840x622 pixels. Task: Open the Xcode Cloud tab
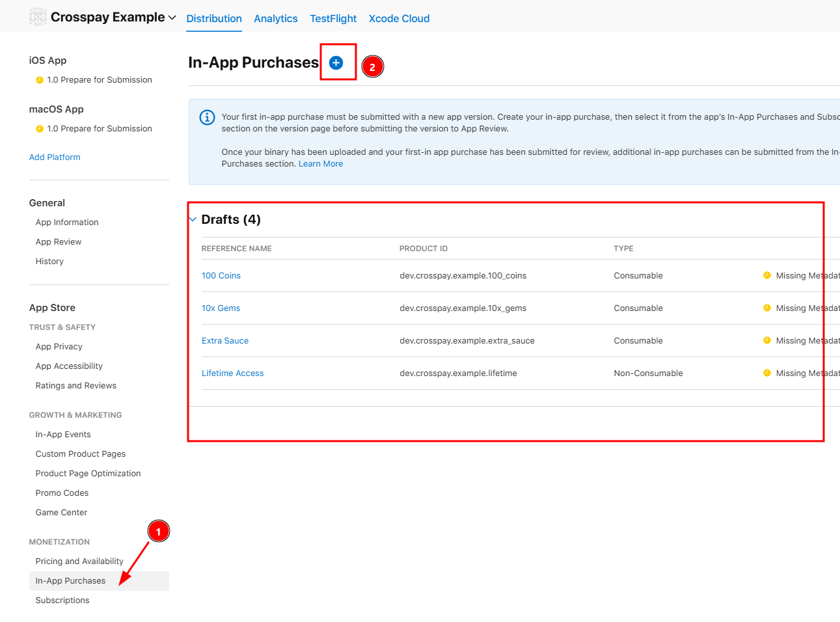(x=399, y=18)
